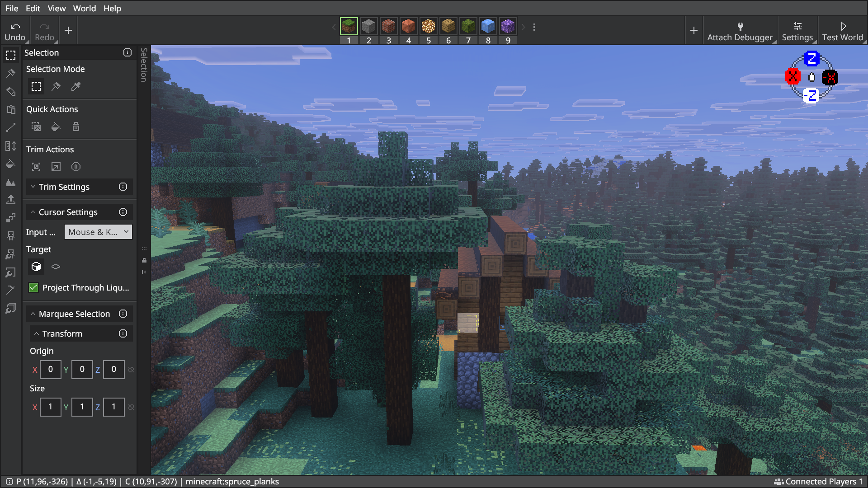Image resolution: width=868 pixels, height=488 pixels.
Task: Select the upload export tool in left toolbar
Action: pos(11,200)
